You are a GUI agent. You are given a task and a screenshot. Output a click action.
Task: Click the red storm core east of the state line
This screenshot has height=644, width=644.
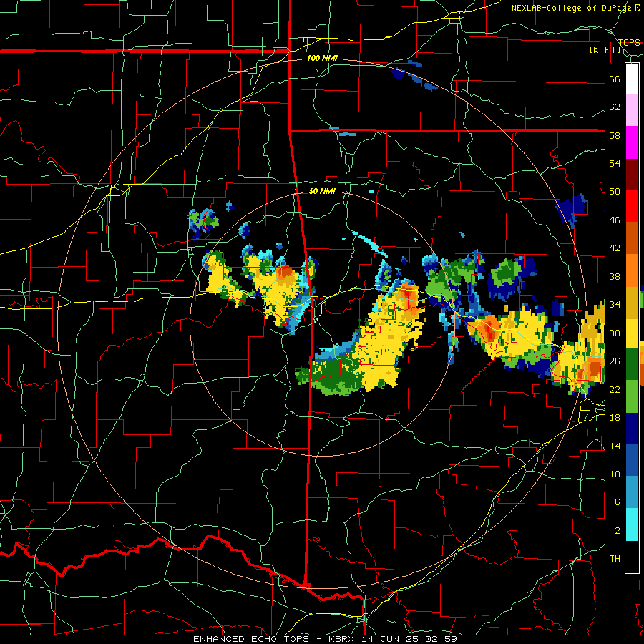(409, 293)
